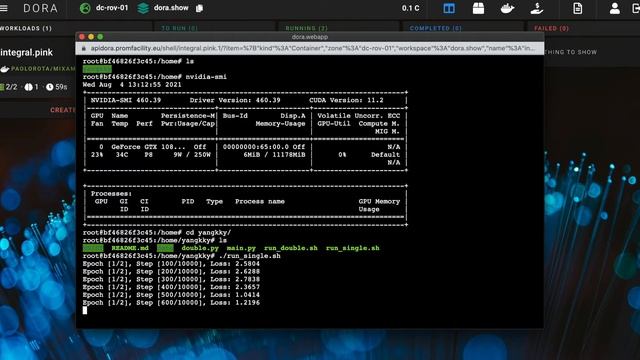Image resolution: width=640 pixels, height=360 pixels.
Task: Click double.py in the ls listing
Action: 200,248
